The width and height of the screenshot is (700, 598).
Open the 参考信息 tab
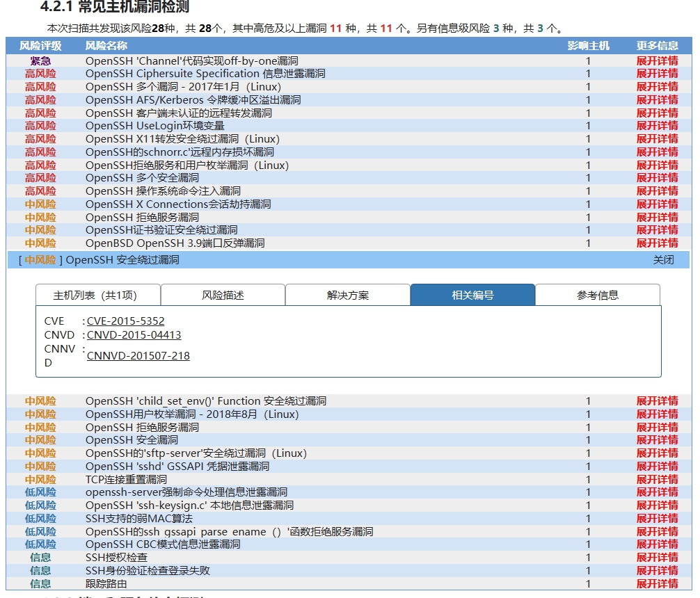click(x=598, y=295)
